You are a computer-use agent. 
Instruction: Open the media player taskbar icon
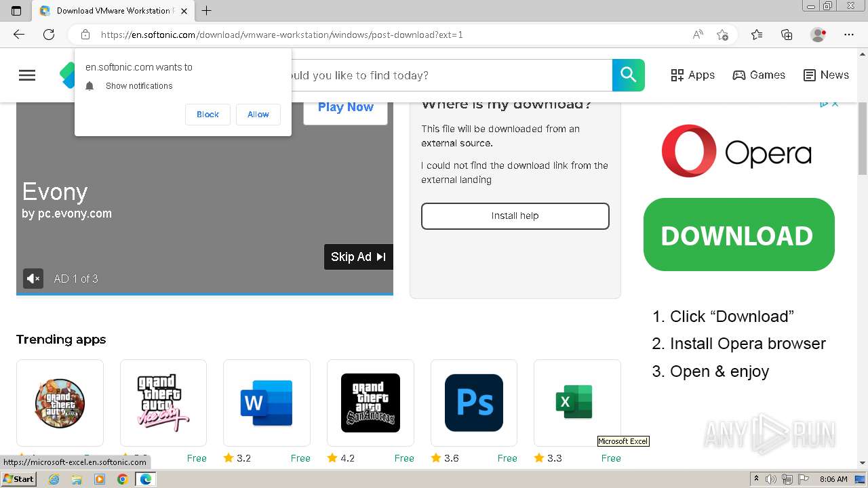coord(100,479)
